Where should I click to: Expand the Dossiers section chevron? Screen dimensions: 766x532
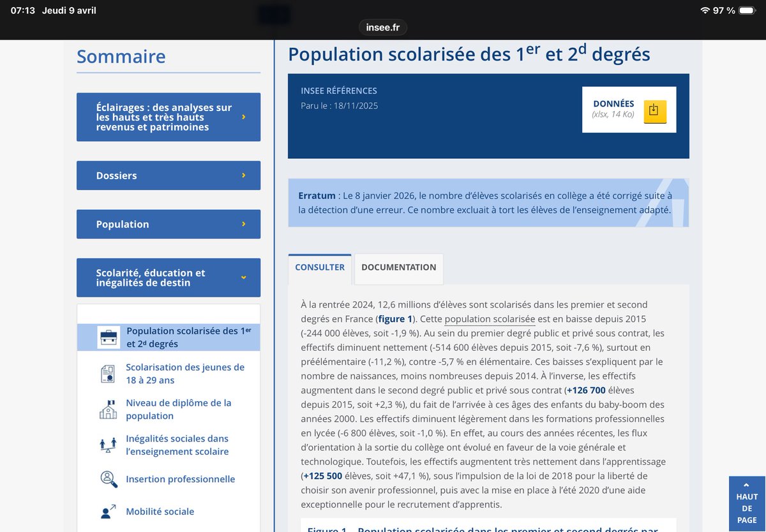tap(244, 175)
